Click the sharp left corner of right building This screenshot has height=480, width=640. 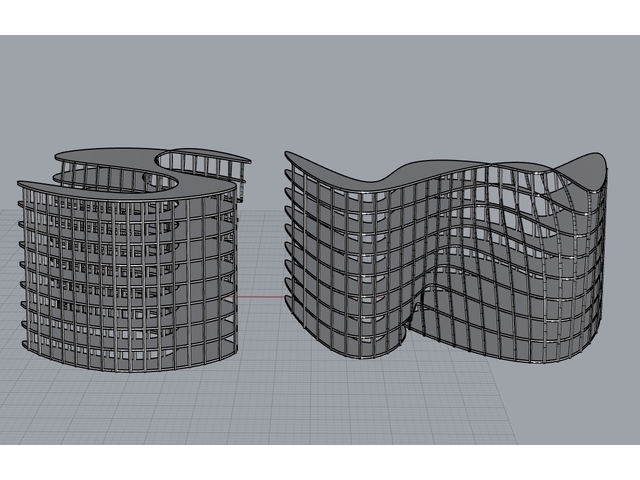tap(287, 156)
